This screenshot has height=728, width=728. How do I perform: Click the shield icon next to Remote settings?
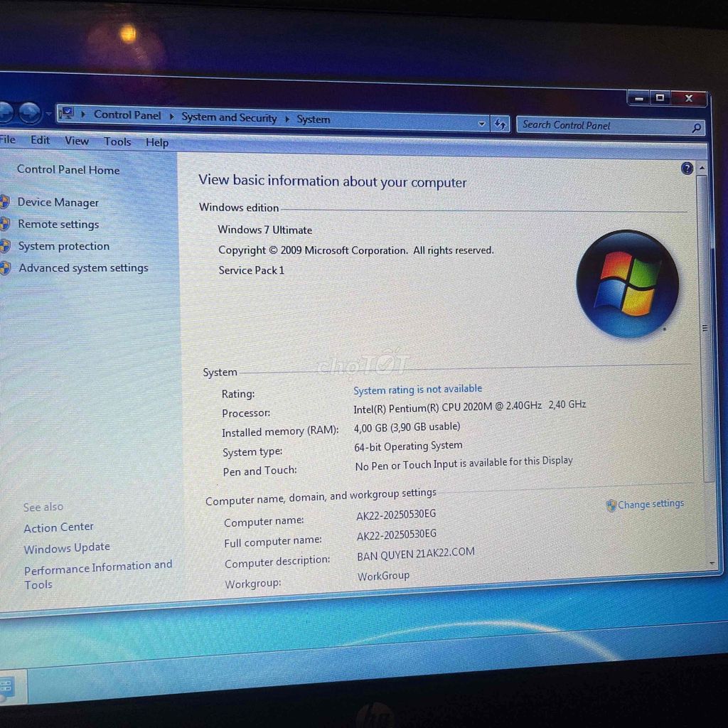point(5,224)
